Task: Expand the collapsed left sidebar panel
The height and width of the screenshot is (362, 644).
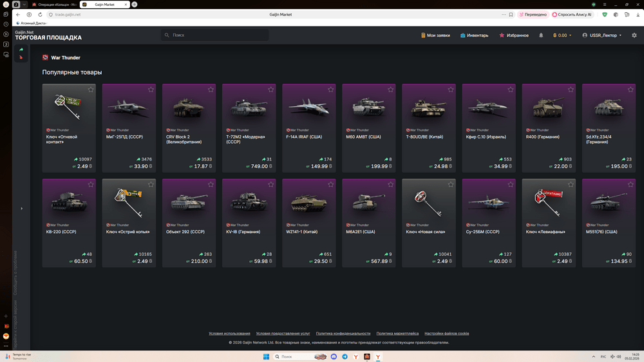Action: (21, 208)
